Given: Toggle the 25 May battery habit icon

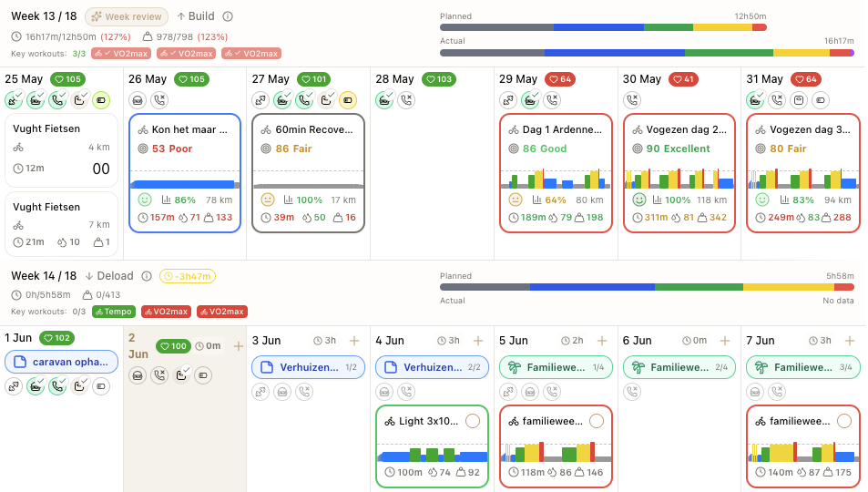Looking at the screenshot, I should [x=101, y=100].
